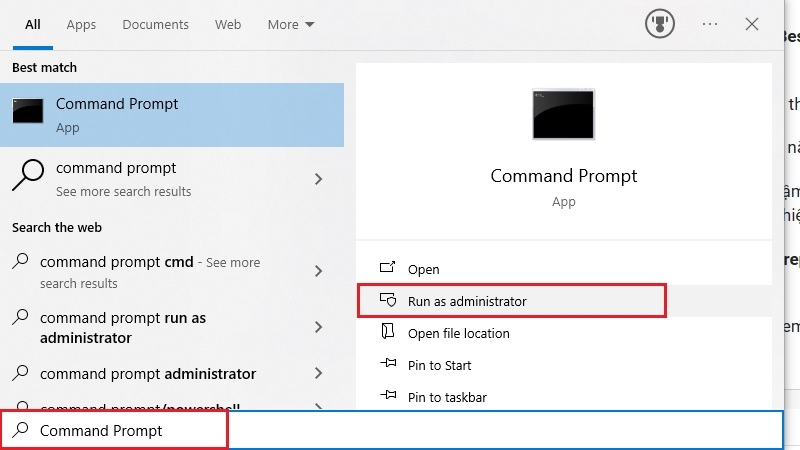Click magnifier next to 'command prompt run as administrator'
This screenshot has width=800, height=450.
click(20, 317)
